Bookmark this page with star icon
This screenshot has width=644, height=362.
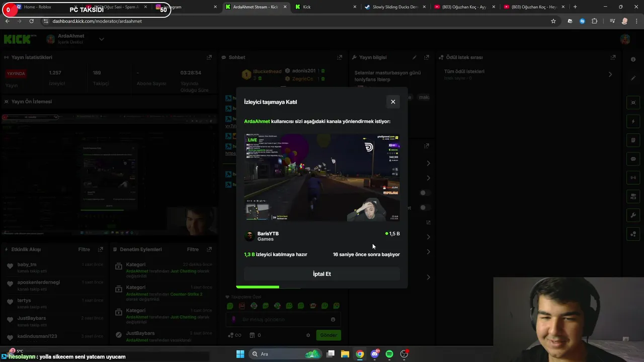(x=553, y=21)
